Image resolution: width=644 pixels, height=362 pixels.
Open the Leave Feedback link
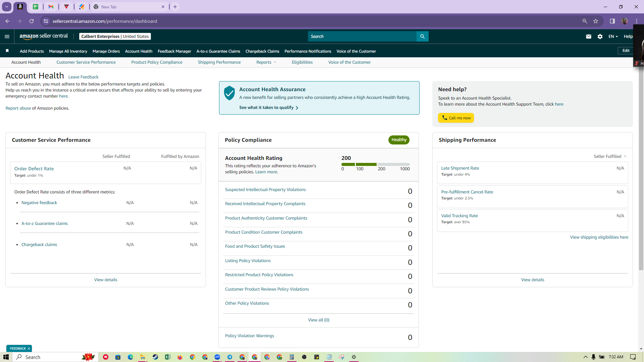84,77
